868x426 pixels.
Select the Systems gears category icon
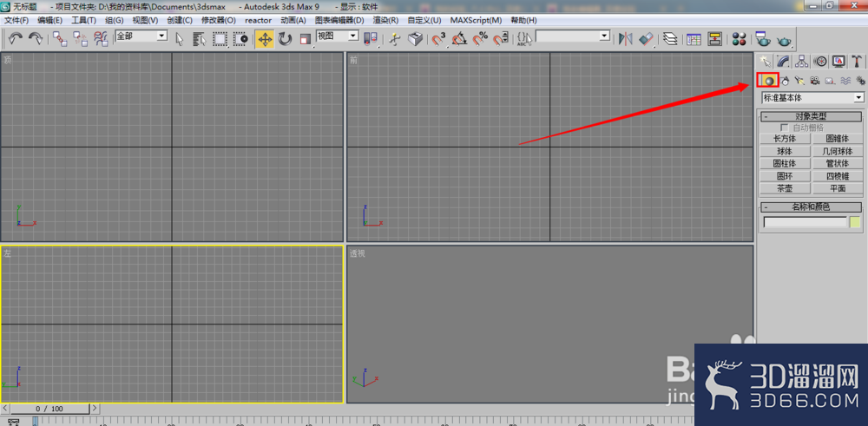(859, 81)
